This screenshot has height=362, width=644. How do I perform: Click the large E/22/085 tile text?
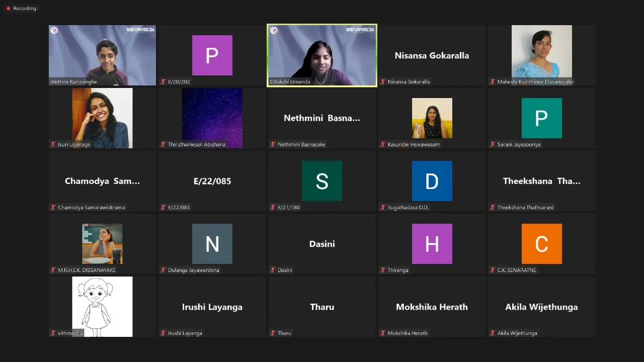coord(212,181)
